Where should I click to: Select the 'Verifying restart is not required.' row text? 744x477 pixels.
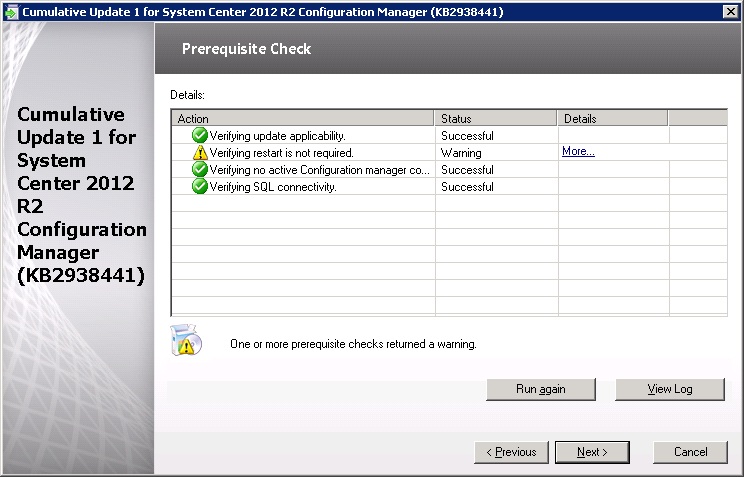point(281,153)
